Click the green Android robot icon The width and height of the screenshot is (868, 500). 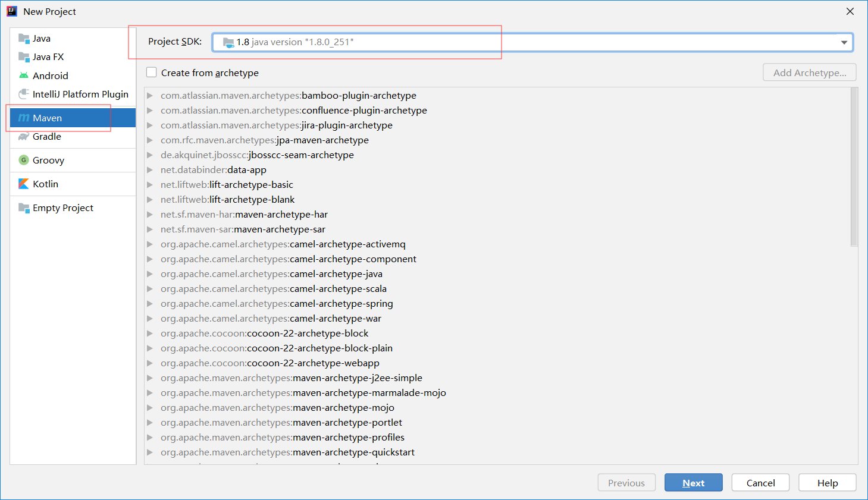click(24, 76)
